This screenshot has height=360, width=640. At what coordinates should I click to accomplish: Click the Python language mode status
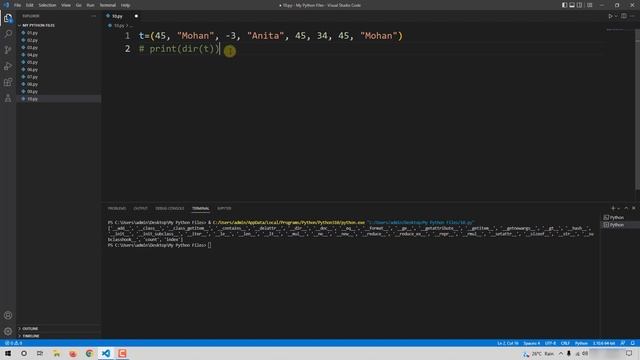(581, 343)
